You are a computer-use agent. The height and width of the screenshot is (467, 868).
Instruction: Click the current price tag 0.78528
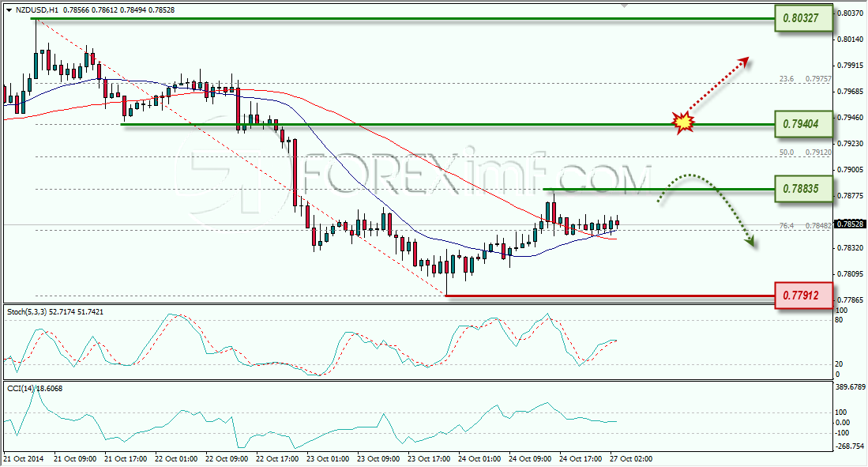pyautogui.click(x=850, y=224)
